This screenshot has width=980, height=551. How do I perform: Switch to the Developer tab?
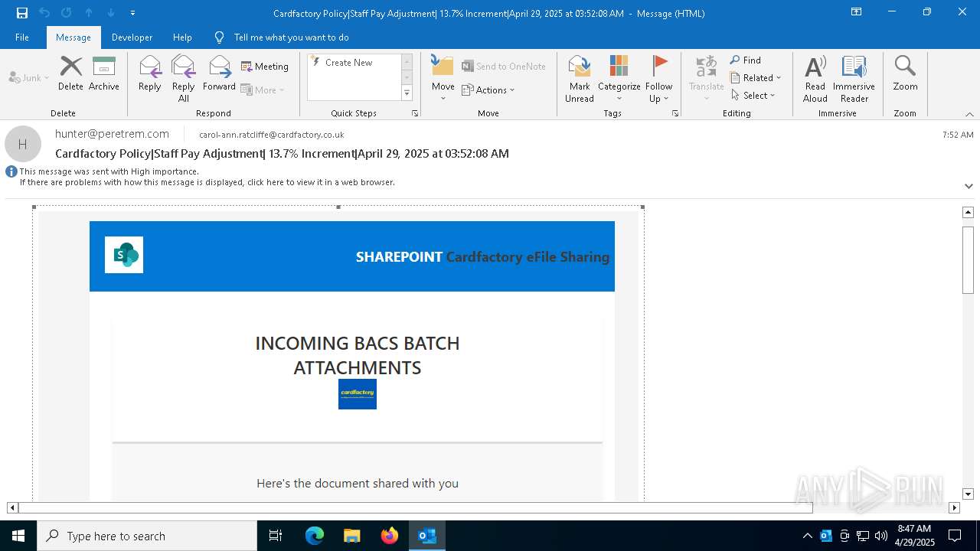pyautogui.click(x=132, y=37)
